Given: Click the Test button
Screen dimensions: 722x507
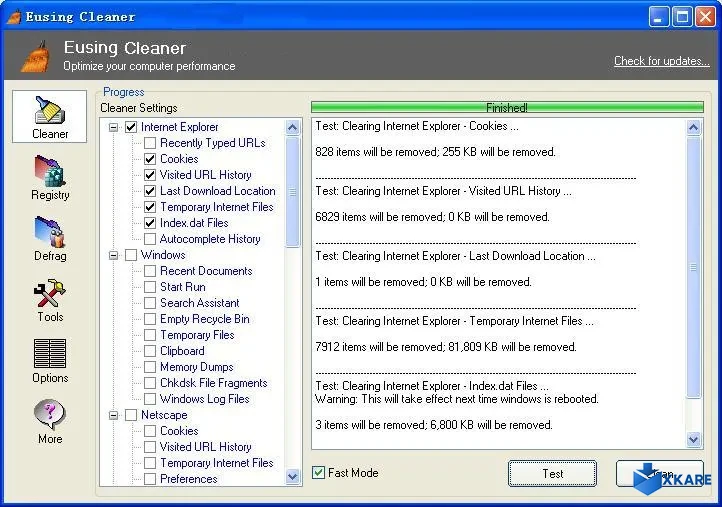Looking at the screenshot, I should [552, 473].
